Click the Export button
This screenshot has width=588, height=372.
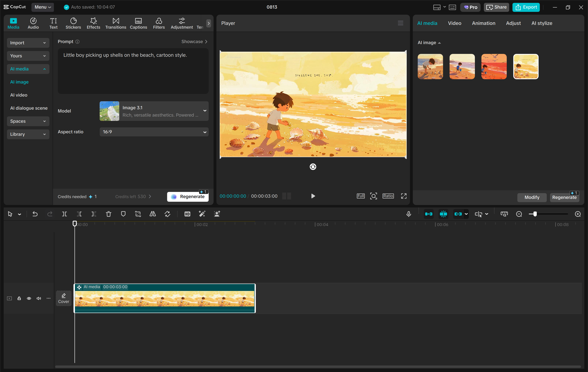[526, 7]
